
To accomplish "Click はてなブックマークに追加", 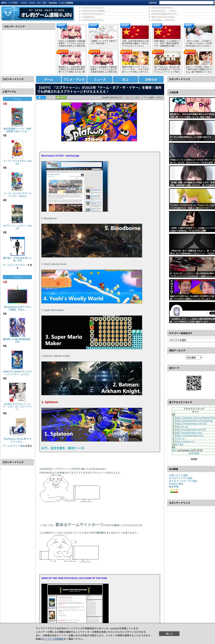I will point(183,481).
